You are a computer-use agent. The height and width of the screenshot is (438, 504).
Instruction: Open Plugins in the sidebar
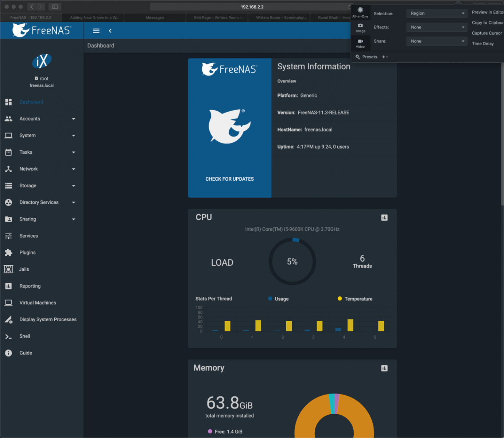tap(28, 253)
